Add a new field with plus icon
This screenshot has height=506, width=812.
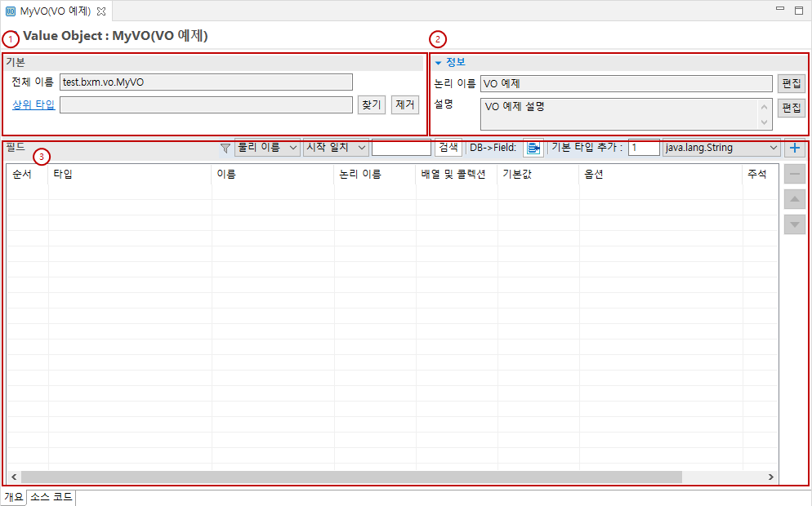click(794, 148)
